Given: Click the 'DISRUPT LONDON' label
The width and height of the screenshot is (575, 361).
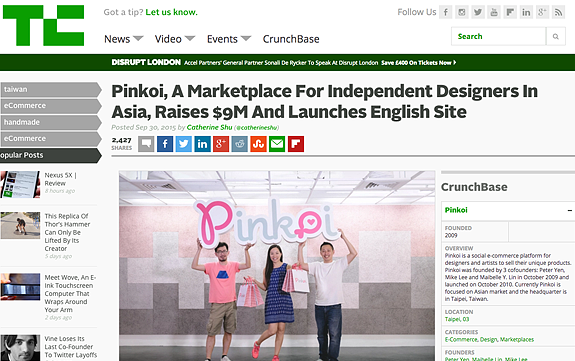Looking at the screenshot, I should (x=146, y=62).
